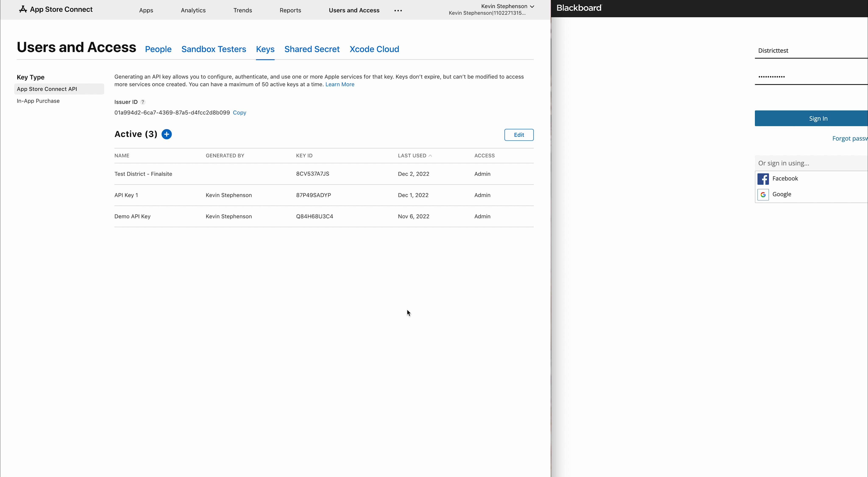Open the ellipsis overflow menu in navigation

pyautogui.click(x=398, y=10)
